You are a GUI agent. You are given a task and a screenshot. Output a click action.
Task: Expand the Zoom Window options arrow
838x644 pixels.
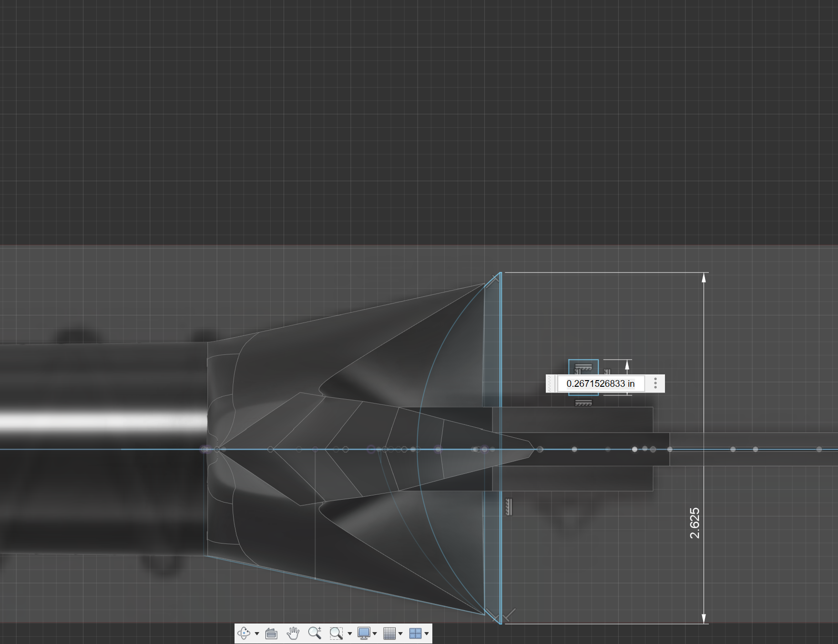click(x=349, y=634)
